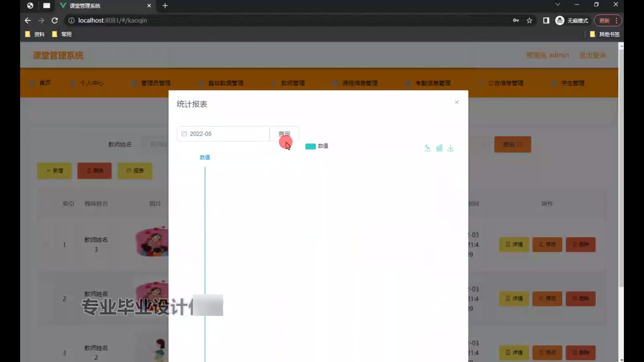Open the incognito 无痕模式 indicator
644x362 pixels.
point(572,20)
